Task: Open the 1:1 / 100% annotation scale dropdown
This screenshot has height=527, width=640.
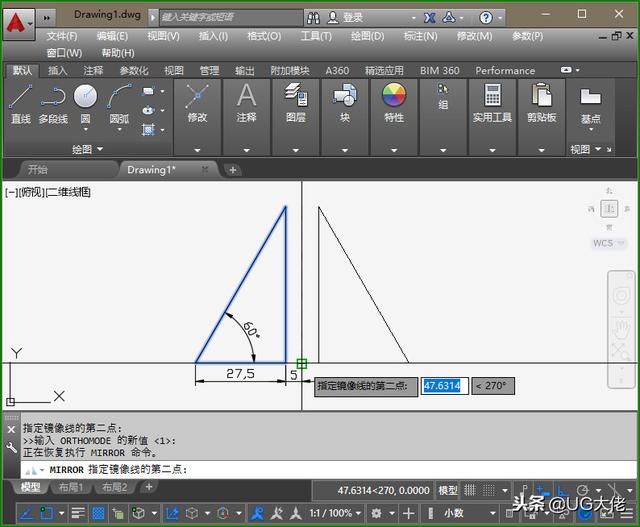Action: 329,513
